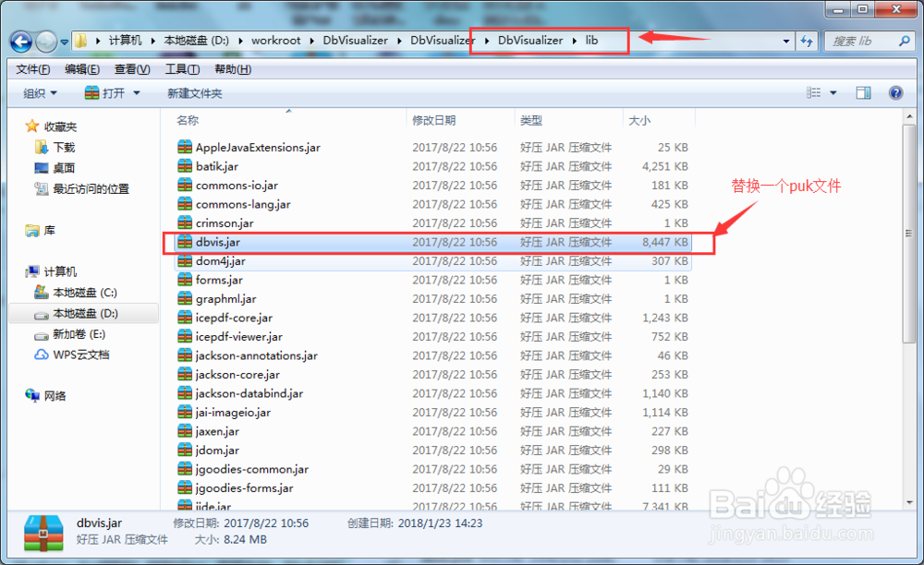Click the AppleJavaExtensions.jar file icon
Viewport: 924px width, 565px height.
pyautogui.click(x=185, y=147)
